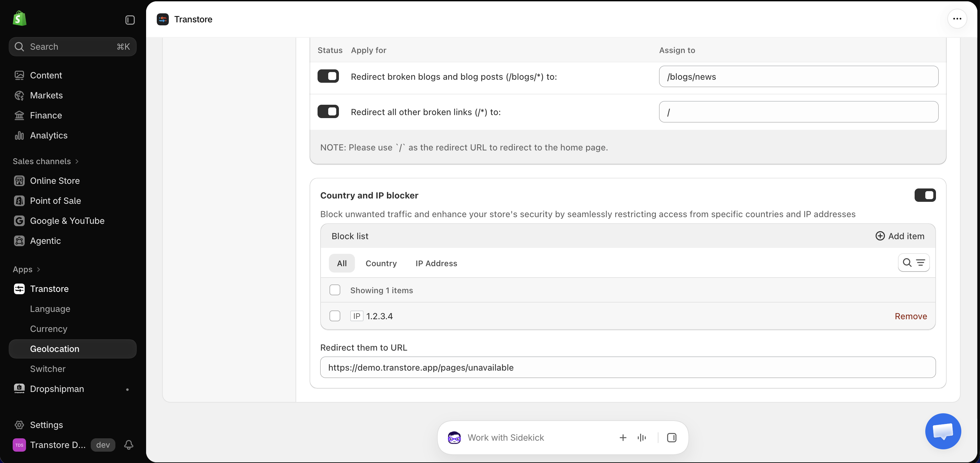980x463 pixels.
Task: Open the Content section icon
Action: point(19,75)
